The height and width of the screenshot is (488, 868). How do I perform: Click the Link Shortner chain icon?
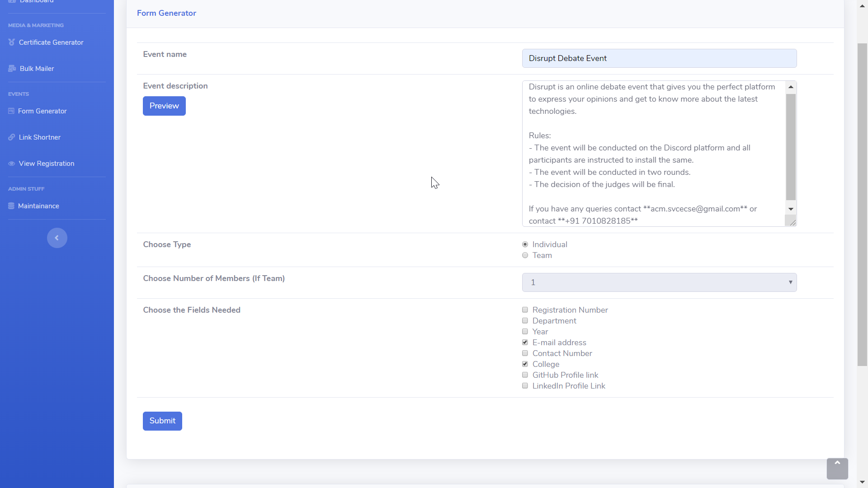[x=12, y=137]
